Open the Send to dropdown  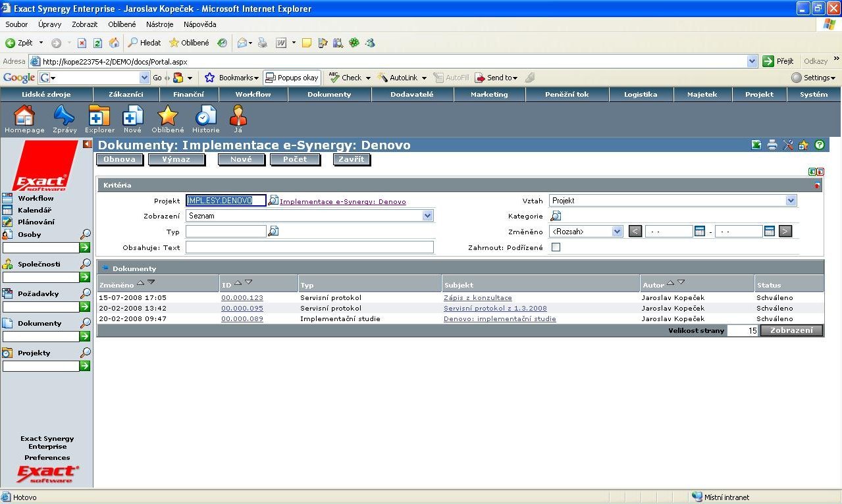tap(496, 78)
